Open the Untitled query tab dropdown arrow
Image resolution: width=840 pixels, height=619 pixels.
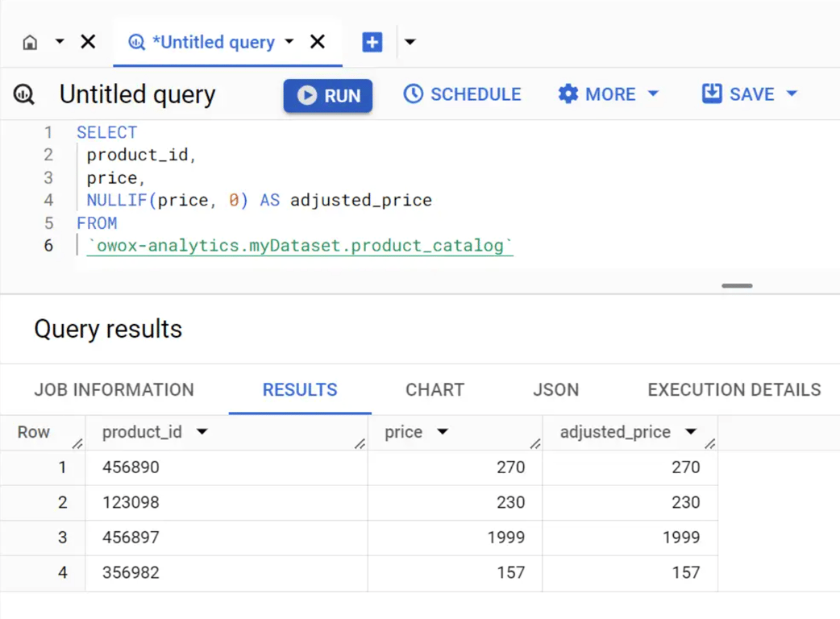click(x=289, y=41)
